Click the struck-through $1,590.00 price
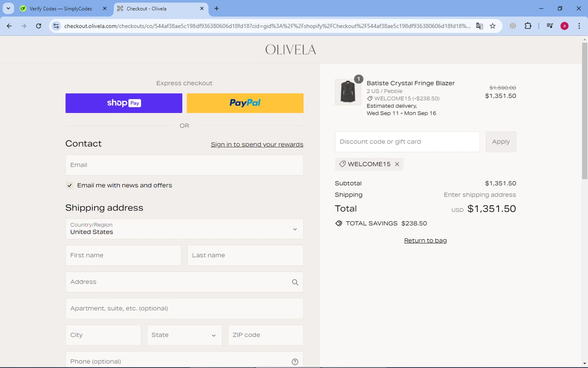 503,88
